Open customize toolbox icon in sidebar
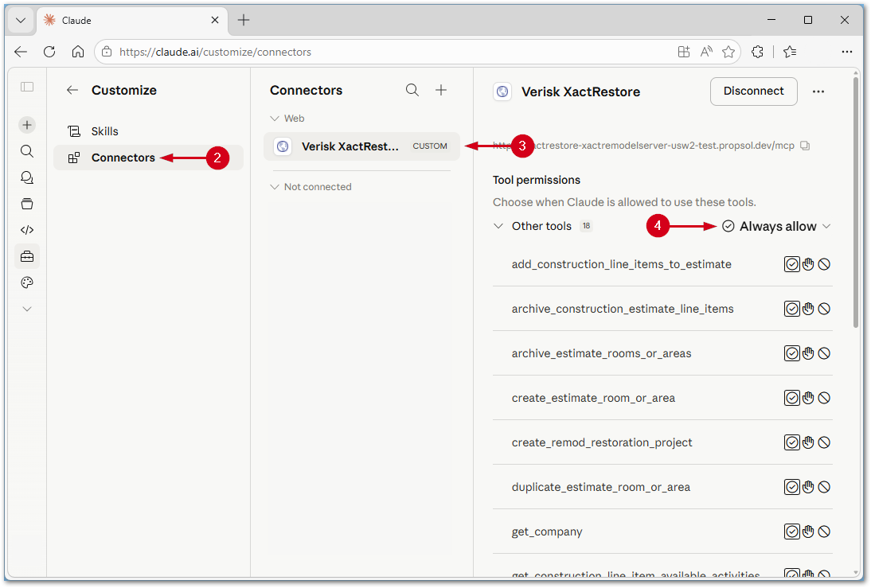The image size is (871, 588). pos(26,256)
